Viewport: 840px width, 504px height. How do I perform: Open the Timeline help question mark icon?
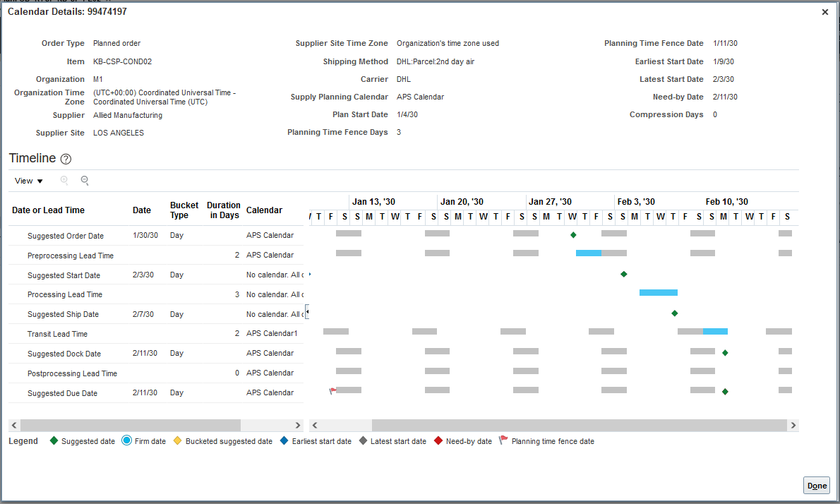pyautogui.click(x=66, y=159)
